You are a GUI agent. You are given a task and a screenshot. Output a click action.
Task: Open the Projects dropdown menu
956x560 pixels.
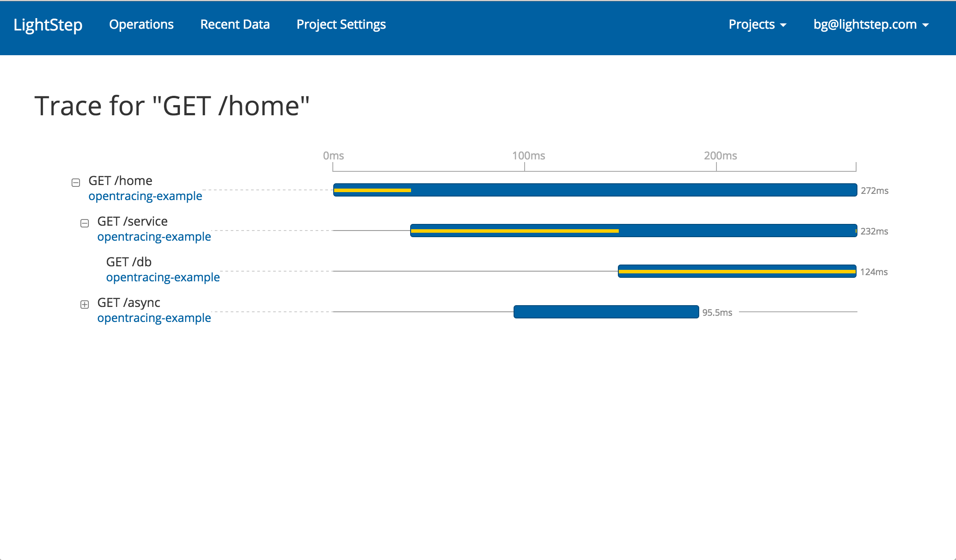click(757, 25)
